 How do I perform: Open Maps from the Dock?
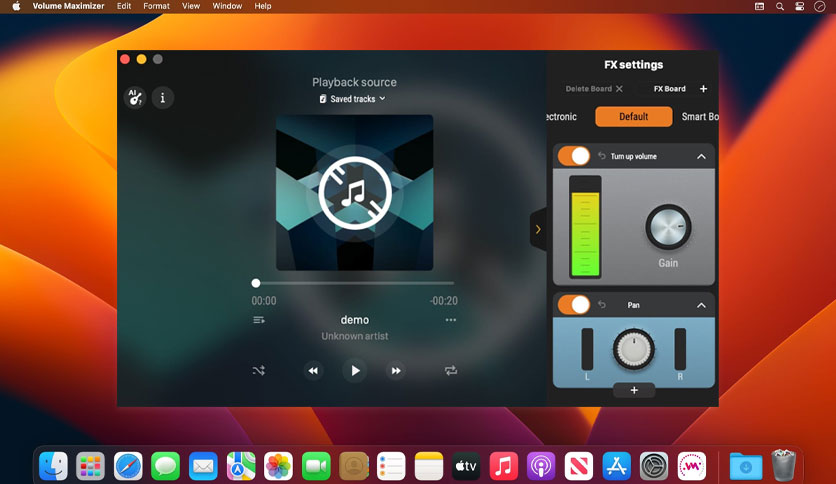coord(241,466)
